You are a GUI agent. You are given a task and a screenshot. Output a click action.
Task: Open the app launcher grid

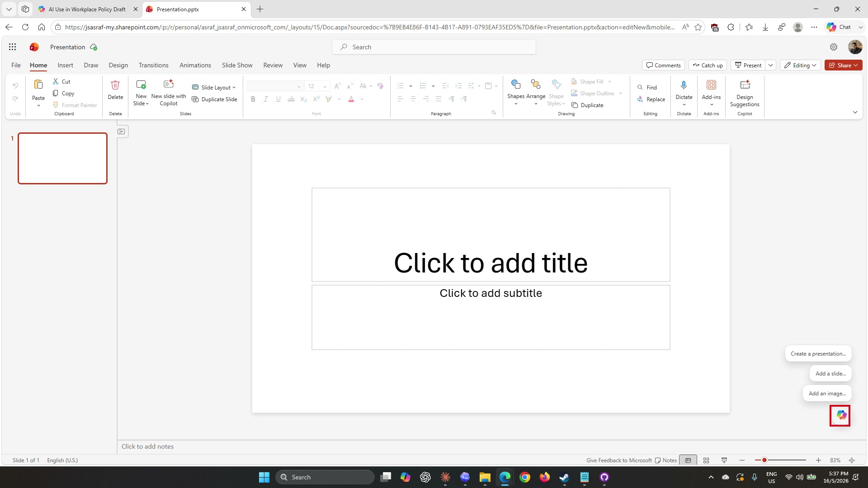point(13,47)
